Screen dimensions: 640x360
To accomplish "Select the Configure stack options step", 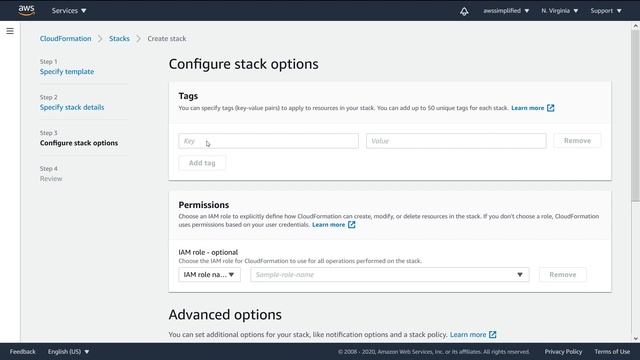I will coord(79,143).
